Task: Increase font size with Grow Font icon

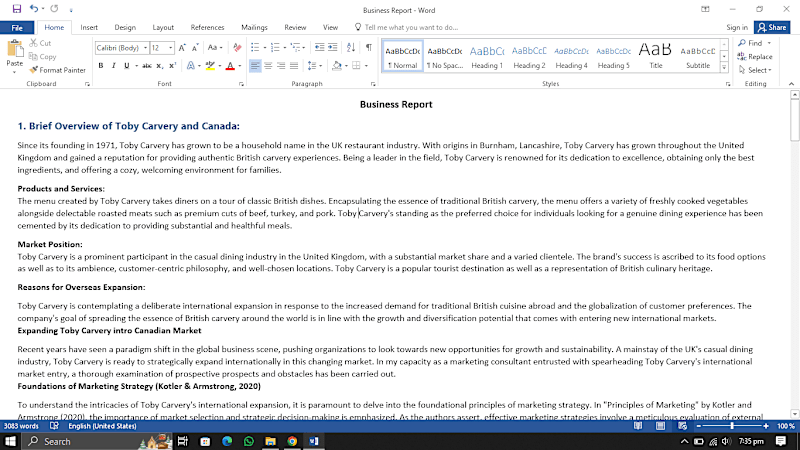Action: coord(182,48)
